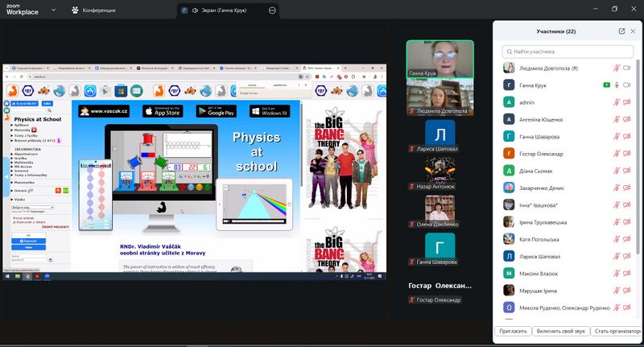Open the Экран (Ганна Крук) tab
644x347 pixels.
pyautogui.click(x=223, y=10)
